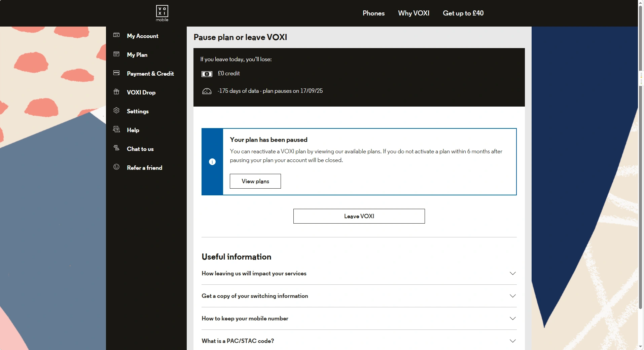Expand 'How leaving us will impact your services'
The width and height of the screenshot is (644, 350).
point(359,274)
